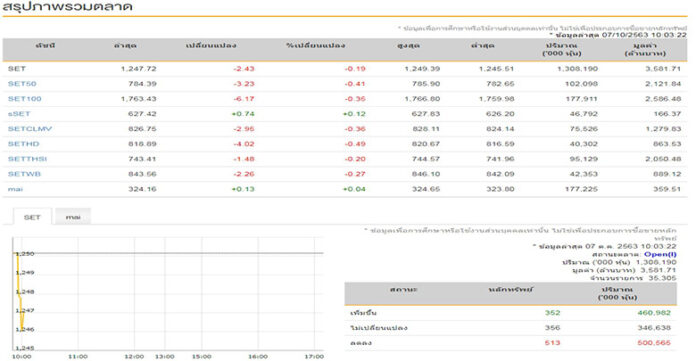
Task: Click SETTHSI last value 743.41
Action: click(x=142, y=159)
